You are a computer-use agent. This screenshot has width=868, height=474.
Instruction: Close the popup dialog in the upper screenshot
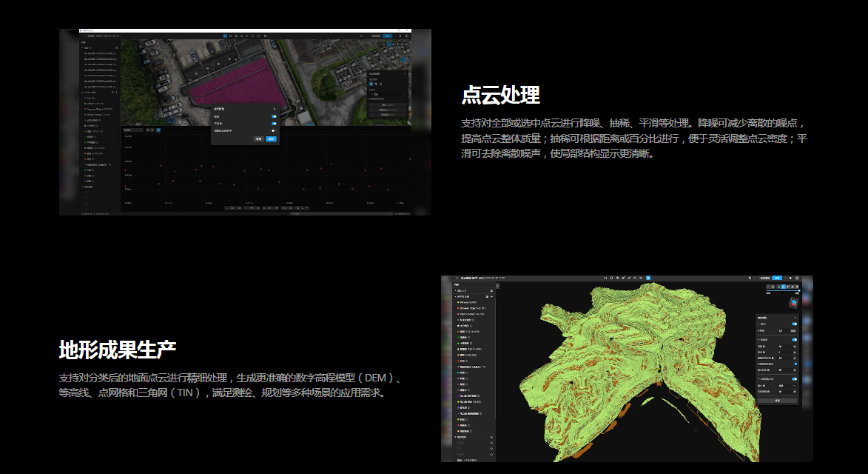click(274, 109)
